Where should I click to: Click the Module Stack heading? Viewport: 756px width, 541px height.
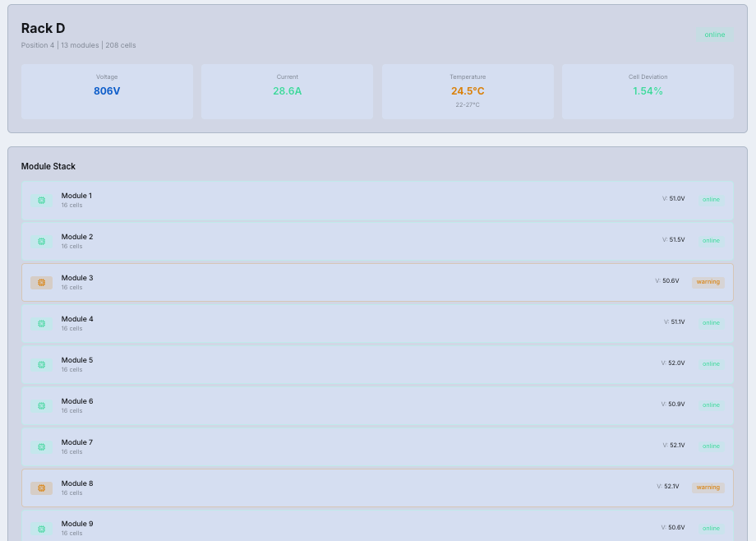coord(48,167)
